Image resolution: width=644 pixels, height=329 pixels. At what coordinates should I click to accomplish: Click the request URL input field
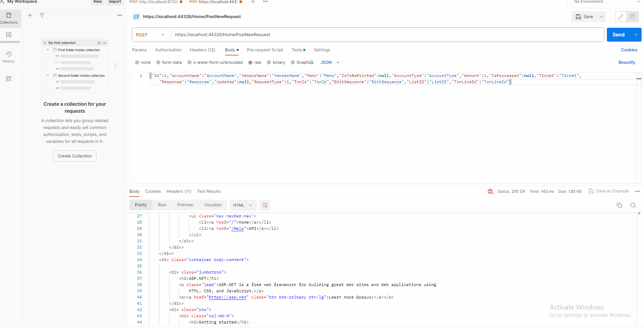tap(387, 35)
